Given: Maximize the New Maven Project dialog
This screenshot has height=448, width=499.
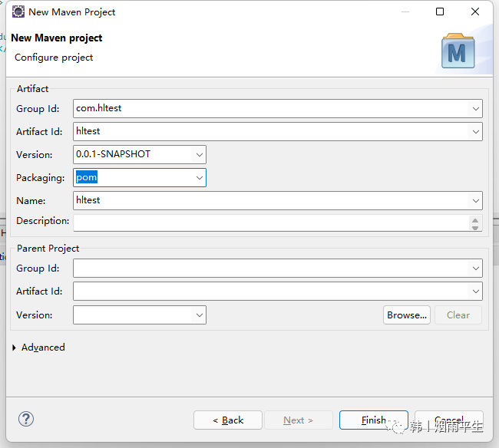Looking at the screenshot, I should click(440, 12).
